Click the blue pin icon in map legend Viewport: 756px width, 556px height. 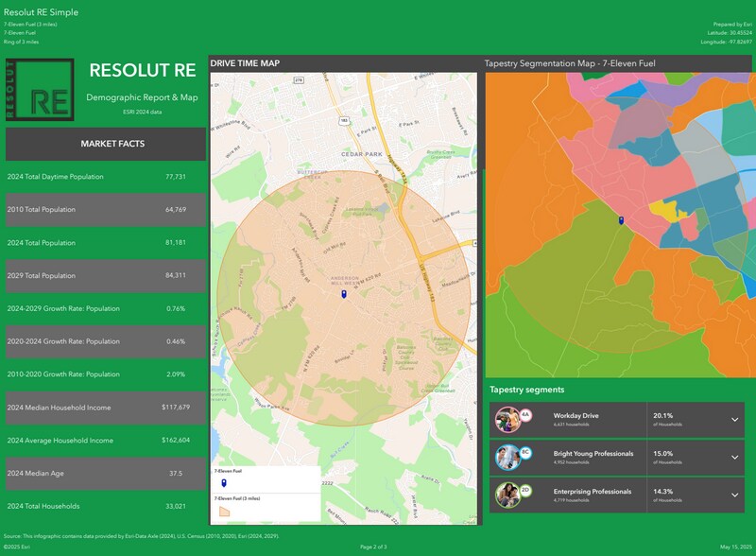[x=223, y=481]
